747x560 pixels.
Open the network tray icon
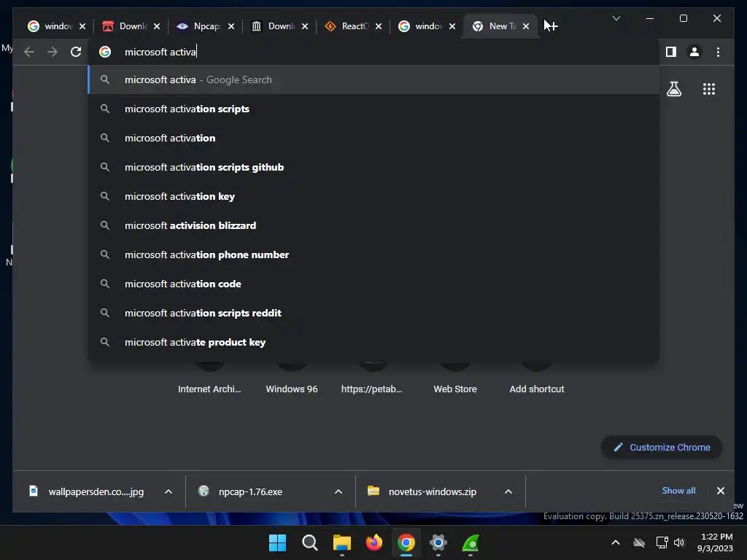tap(662, 542)
